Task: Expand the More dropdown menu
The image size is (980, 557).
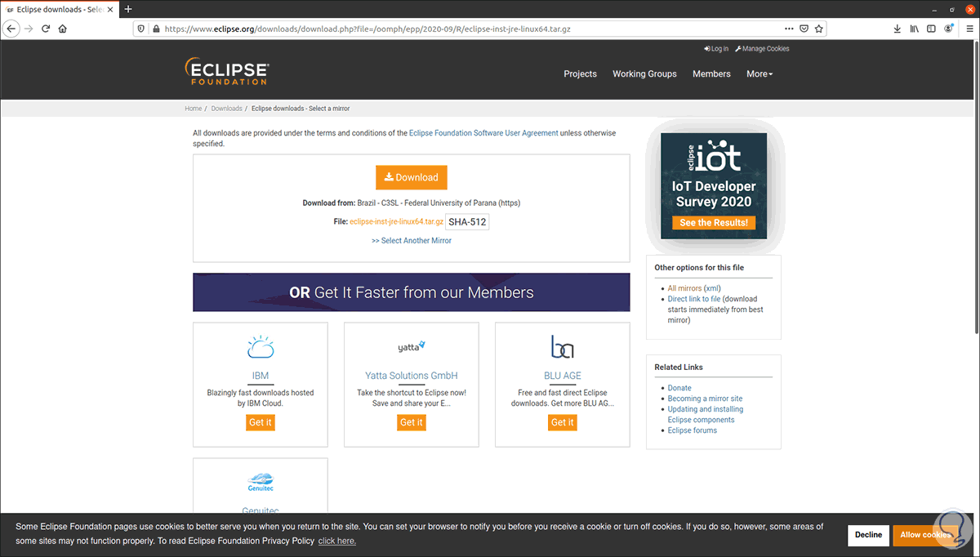Action: pyautogui.click(x=759, y=74)
